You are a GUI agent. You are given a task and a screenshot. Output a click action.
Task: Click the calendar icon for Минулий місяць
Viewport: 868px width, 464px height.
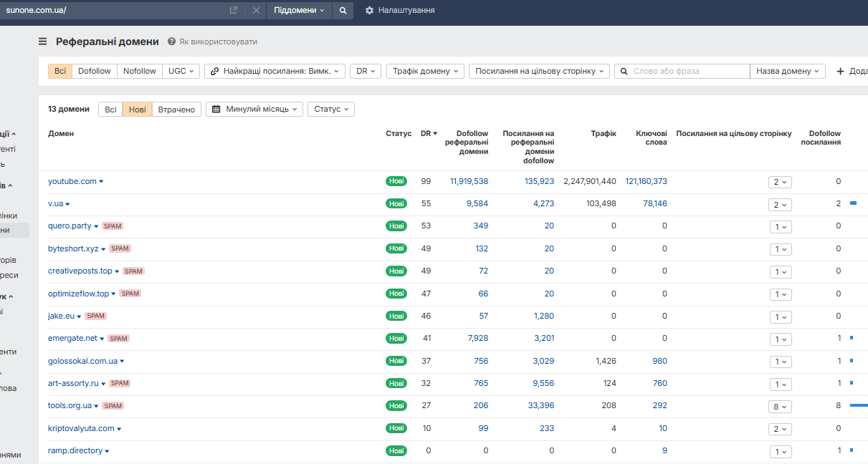coord(216,110)
